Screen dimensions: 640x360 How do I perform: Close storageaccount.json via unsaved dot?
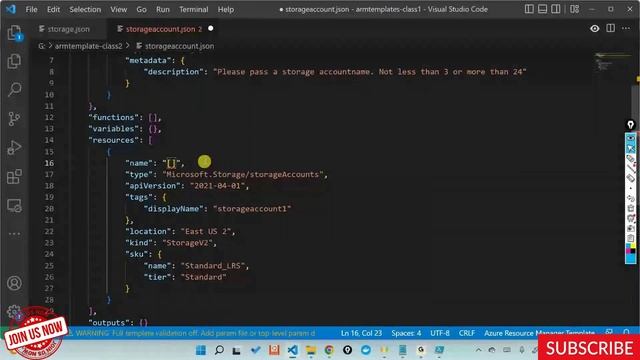[x=211, y=29]
